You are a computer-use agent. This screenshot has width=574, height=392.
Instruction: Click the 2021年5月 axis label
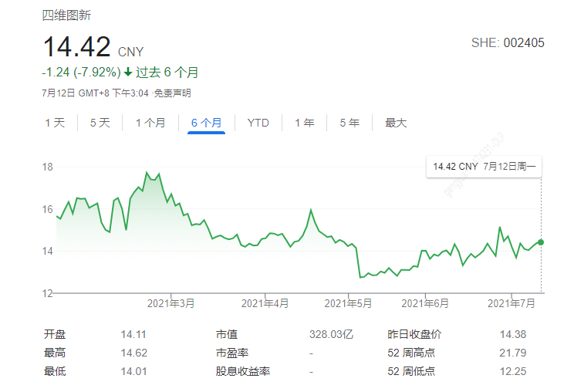[x=348, y=303]
